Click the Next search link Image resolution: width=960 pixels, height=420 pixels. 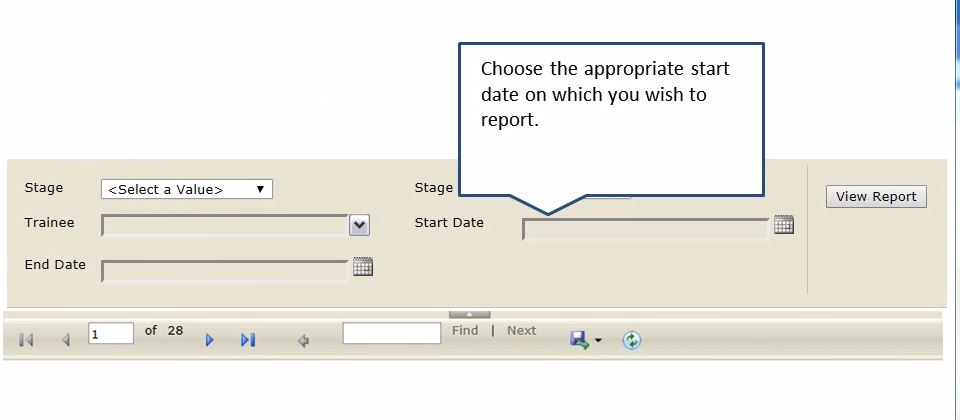521,331
